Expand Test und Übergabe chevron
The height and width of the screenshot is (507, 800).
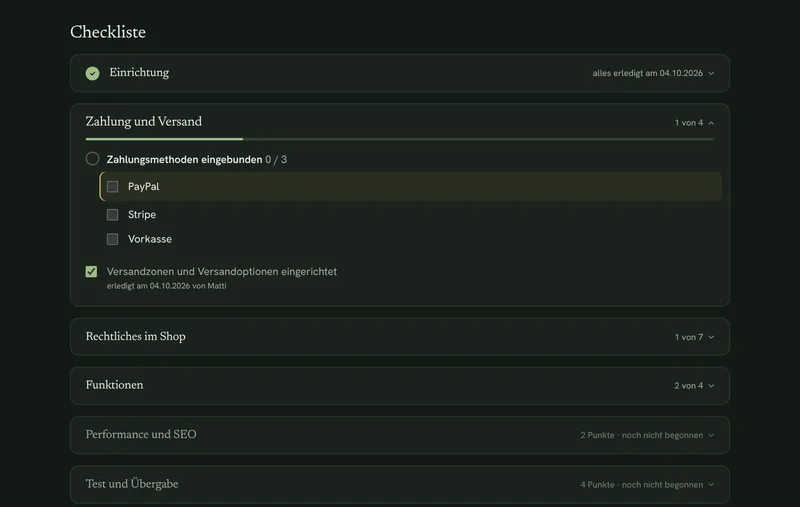711,485
